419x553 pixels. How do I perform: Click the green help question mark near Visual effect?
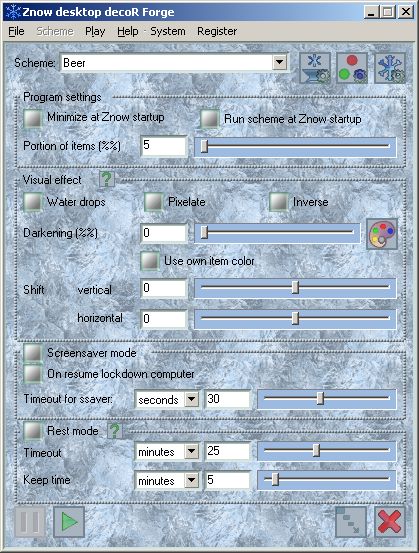[x=107, y=179]
